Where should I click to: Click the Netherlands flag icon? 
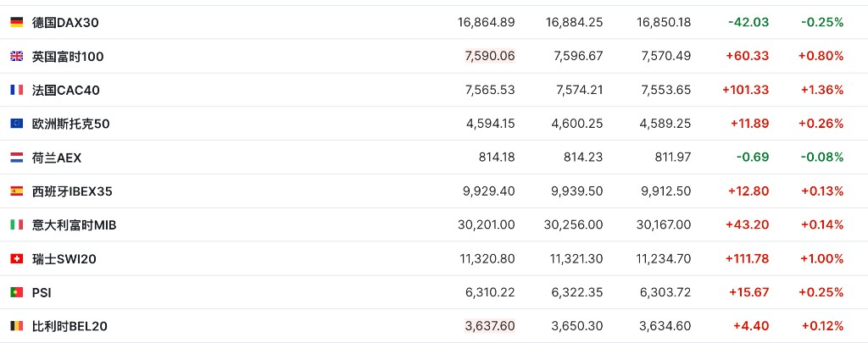tap(17, 158)
